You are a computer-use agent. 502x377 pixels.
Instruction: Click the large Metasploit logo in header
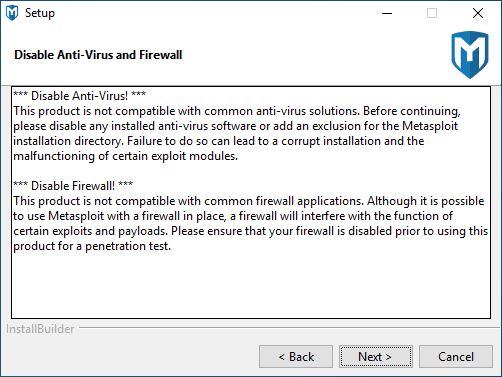(470, 55)
